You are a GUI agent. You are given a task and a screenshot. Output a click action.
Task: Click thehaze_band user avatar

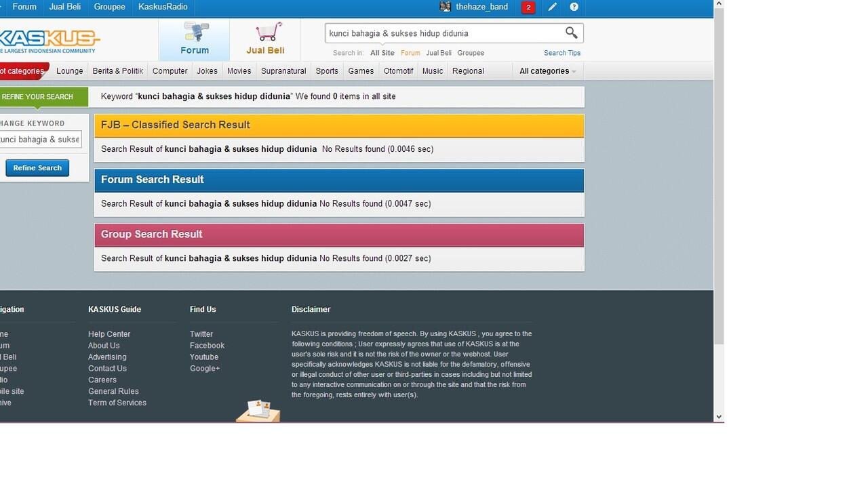point(446,7)
